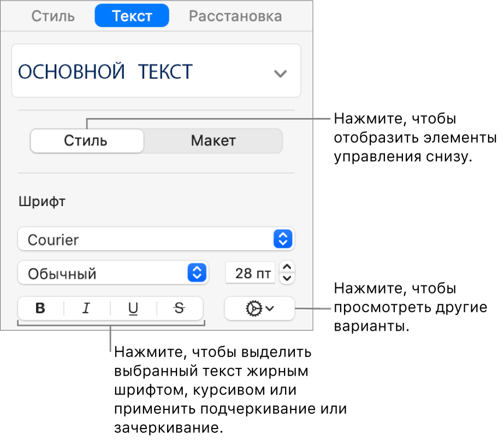
Task: Switch to the Стиль segment button
Action: click(86, 141)
